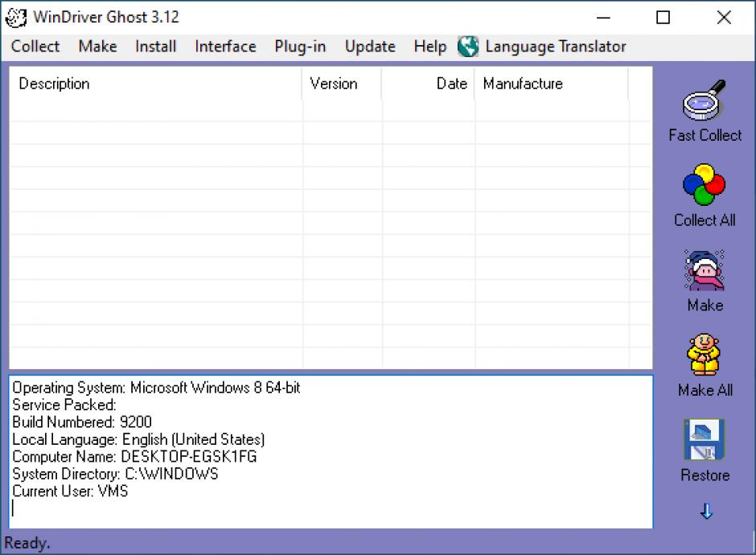Screen dimensions: 756x555
Task: Click the Make All icon
Action: 705,356
